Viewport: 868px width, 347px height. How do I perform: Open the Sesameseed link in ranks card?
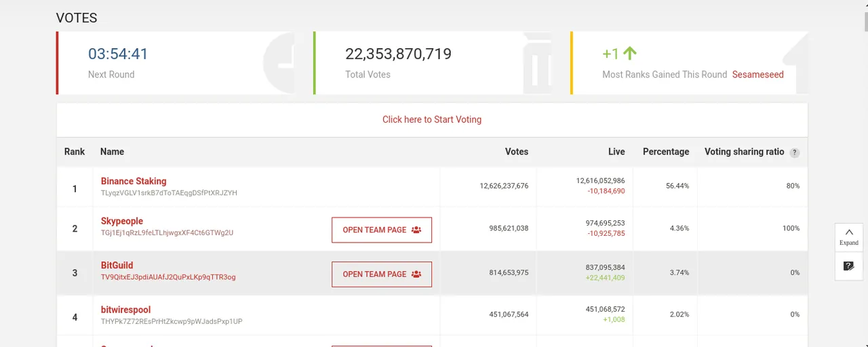point(758,75)
